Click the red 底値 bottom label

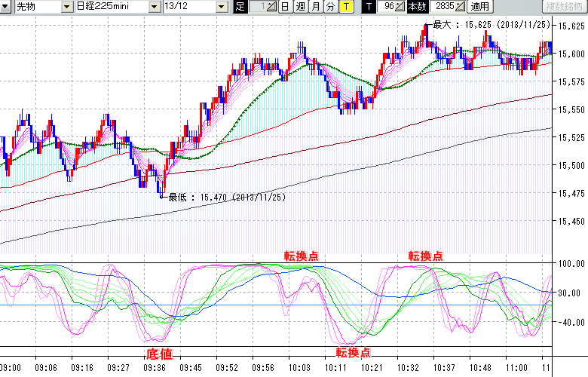click(x=158, y=352)
